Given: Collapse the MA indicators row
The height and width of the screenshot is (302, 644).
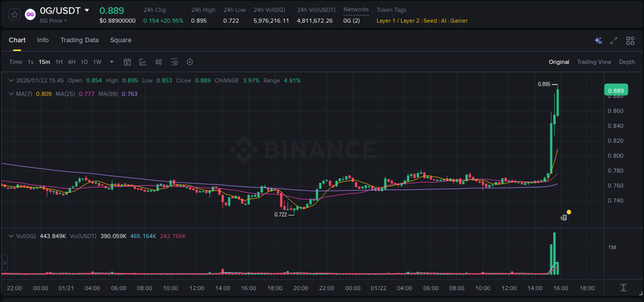Looking at the screenshot, I should [11, 94].
